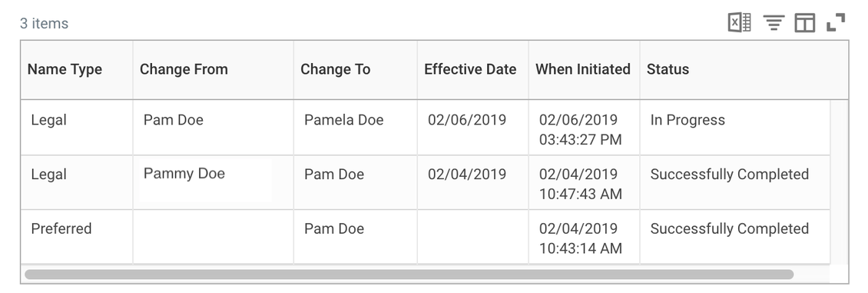Toggle the grid column layout icon
This screenshot has width=868, height=293.
805,23
